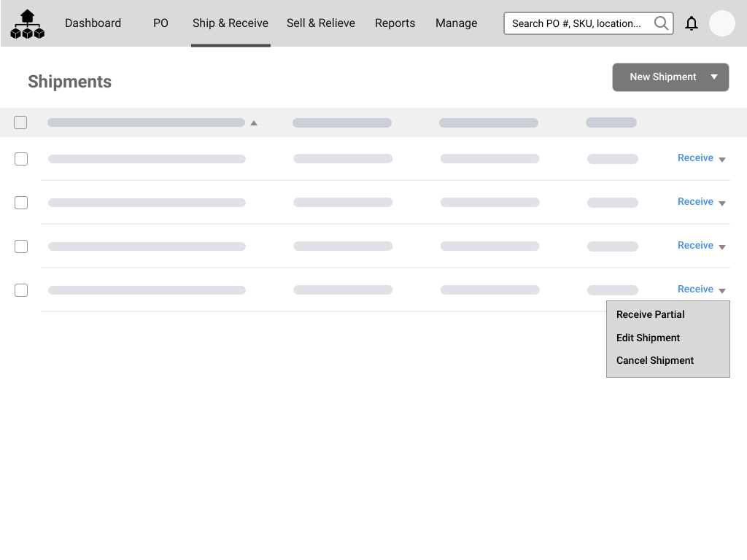Go to the Dashboard tab
The height and width of the screenshot is (560, 747).
pos(93,23)
